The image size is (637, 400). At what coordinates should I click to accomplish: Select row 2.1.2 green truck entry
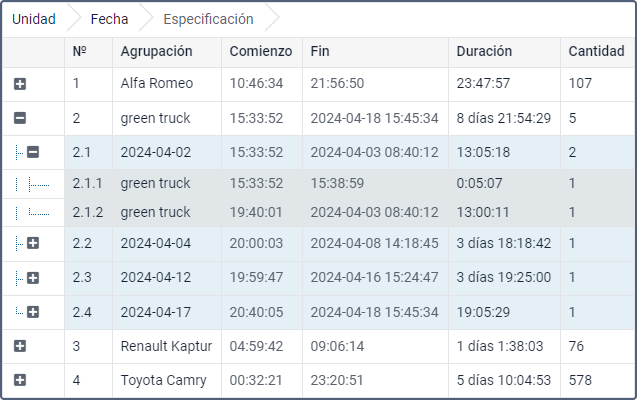click(x=349, y=212)
